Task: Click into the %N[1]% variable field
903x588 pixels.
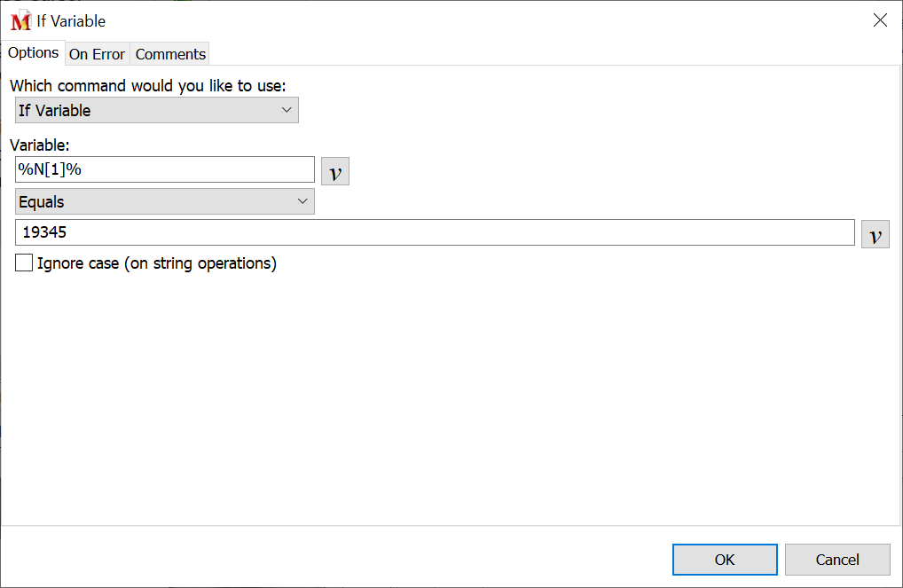Action: pyautogui.click(x=164, y=169)
